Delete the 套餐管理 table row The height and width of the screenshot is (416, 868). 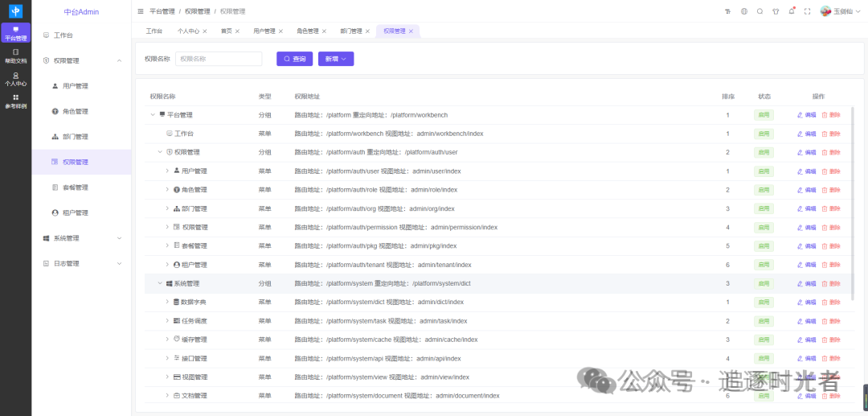click(832, 246)
